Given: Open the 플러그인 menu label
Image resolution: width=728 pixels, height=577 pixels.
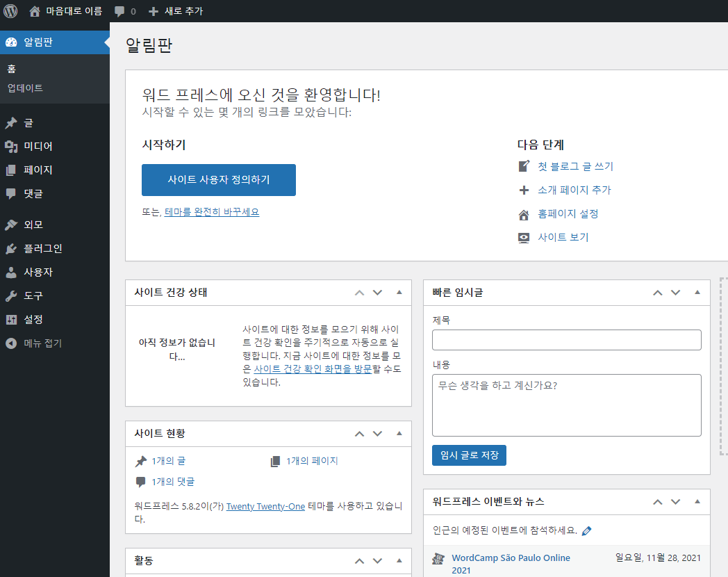Looking at the screenshot, I should [x=42, y=249].
